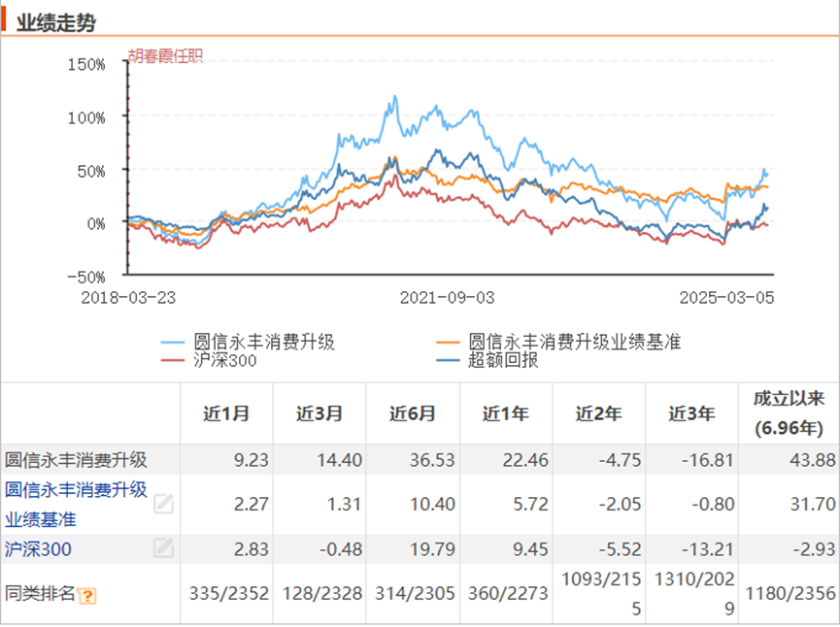This screenshot has width=840, height=627.
Task: Click the 100% y-axis label
Action: [86, 117]
